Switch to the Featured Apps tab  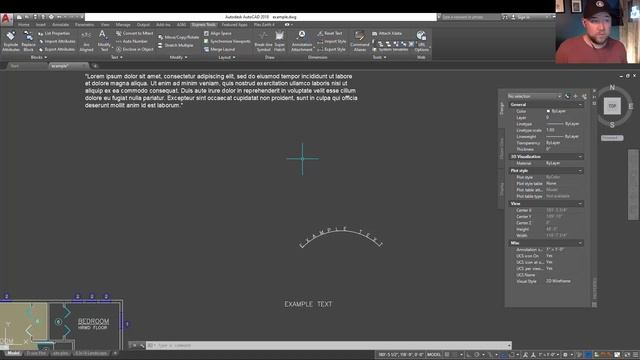pyautogui.click(x=235, y=25)
